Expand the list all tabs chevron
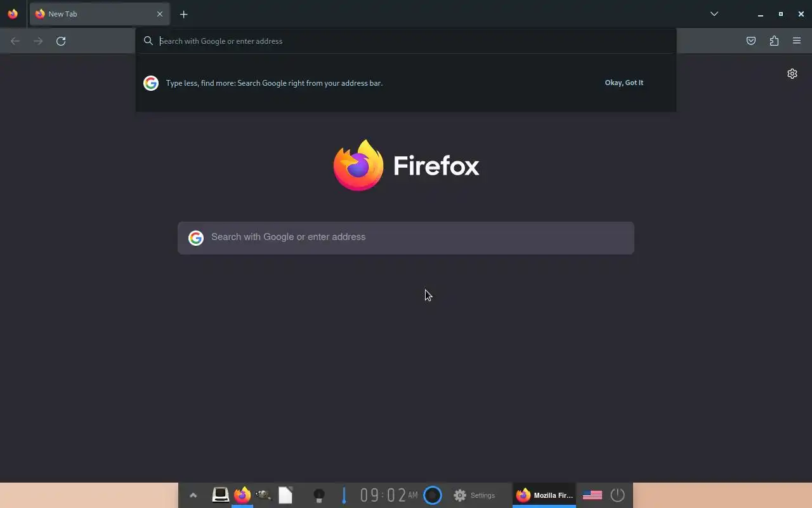This screenshot has height=508, width=812. click(714, 14)
